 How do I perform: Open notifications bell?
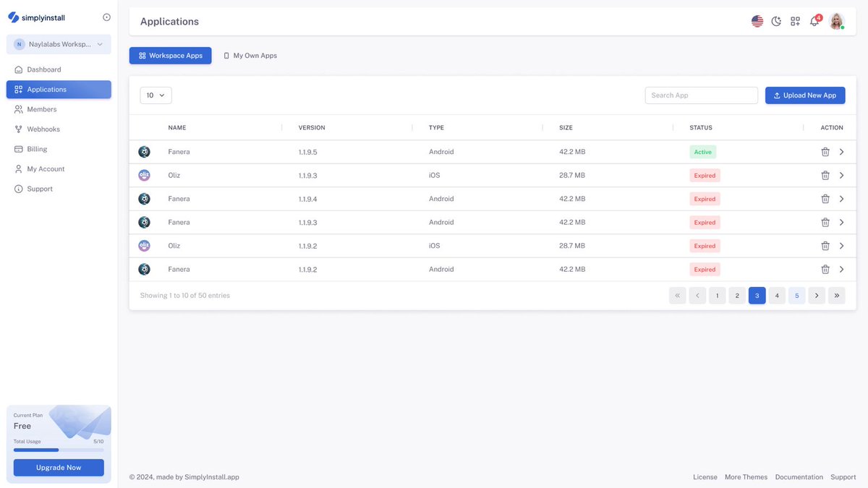814,21
